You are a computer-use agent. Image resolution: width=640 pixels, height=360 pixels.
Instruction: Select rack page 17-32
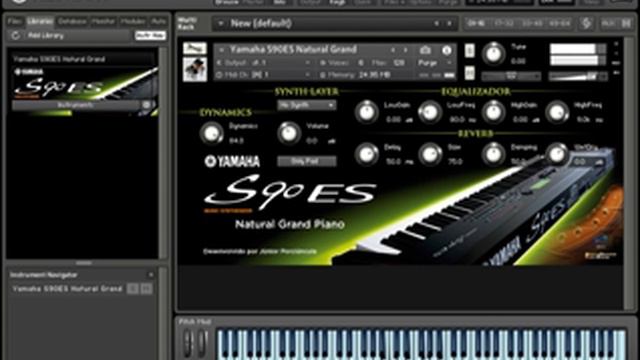[504, 23]
